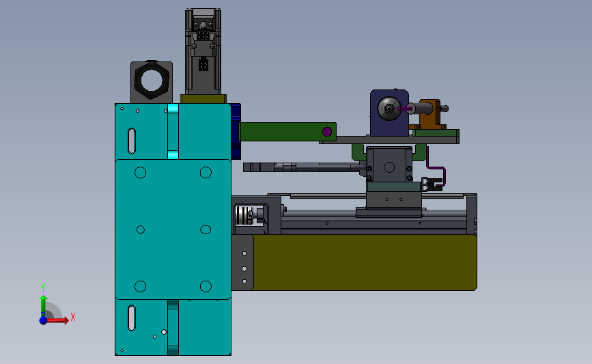Select the gray end plate with three holes
Screen dimensions: 592x364
coord(242,262)
